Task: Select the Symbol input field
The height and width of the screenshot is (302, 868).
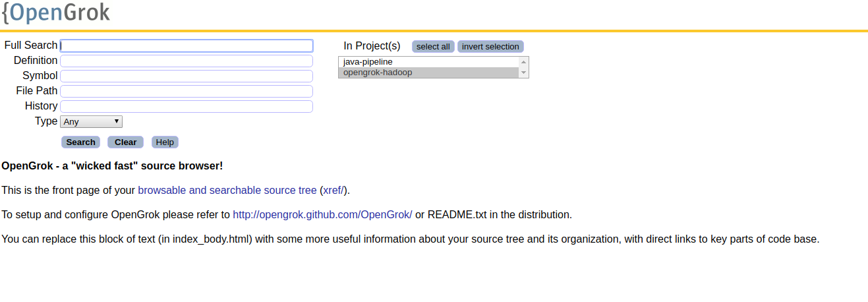Action: pos(187,76)
